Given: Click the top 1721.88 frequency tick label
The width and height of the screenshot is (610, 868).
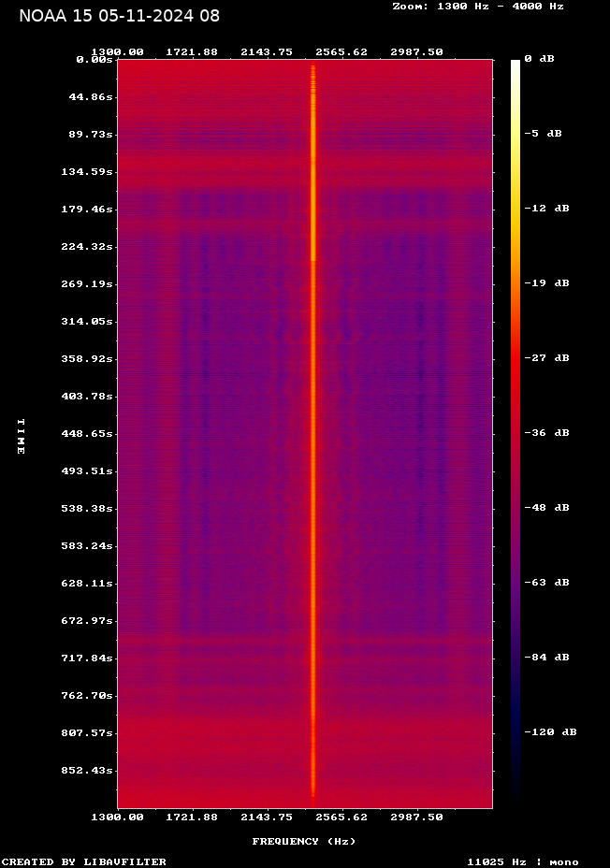Looking at the screenshot, I should coord(192,52).
